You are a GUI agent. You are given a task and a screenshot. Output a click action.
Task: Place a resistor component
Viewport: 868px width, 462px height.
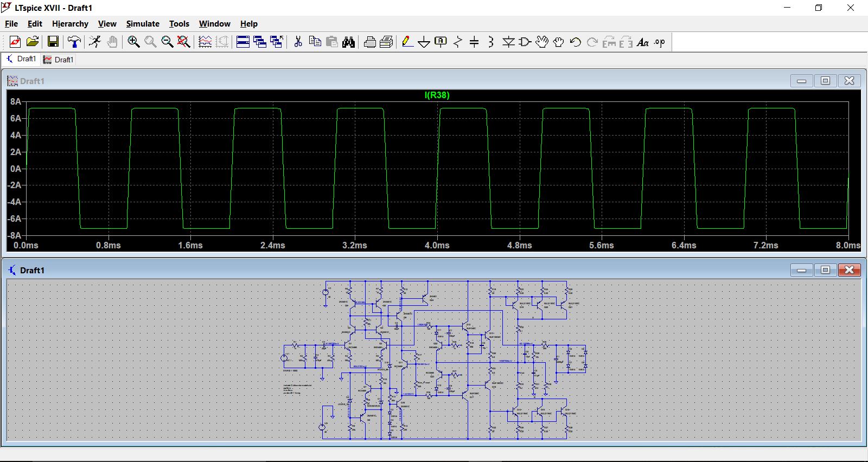tap(458, 42)
